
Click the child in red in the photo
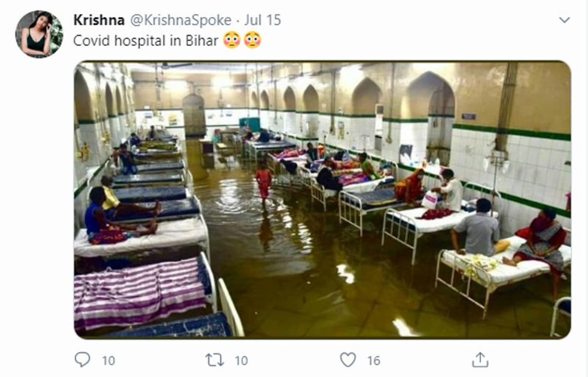click(264, 180)
